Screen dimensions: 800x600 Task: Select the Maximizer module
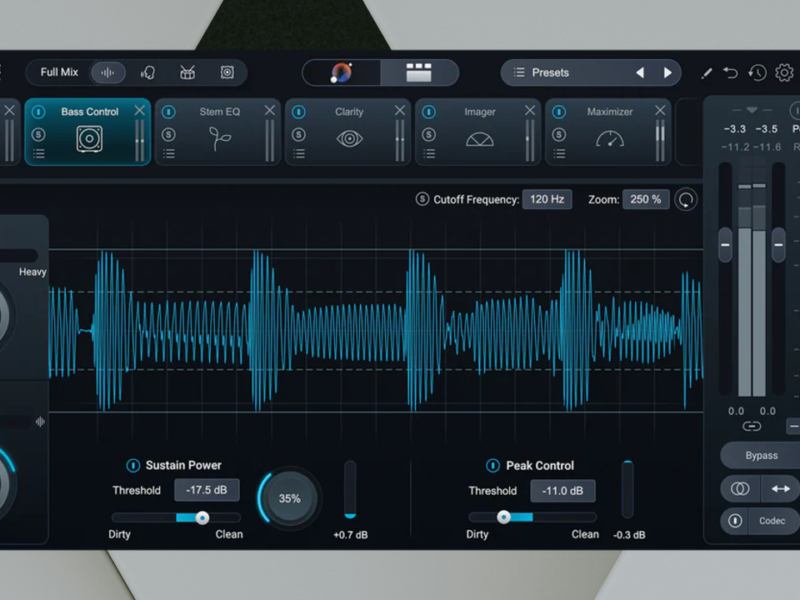tap(608, 132)
